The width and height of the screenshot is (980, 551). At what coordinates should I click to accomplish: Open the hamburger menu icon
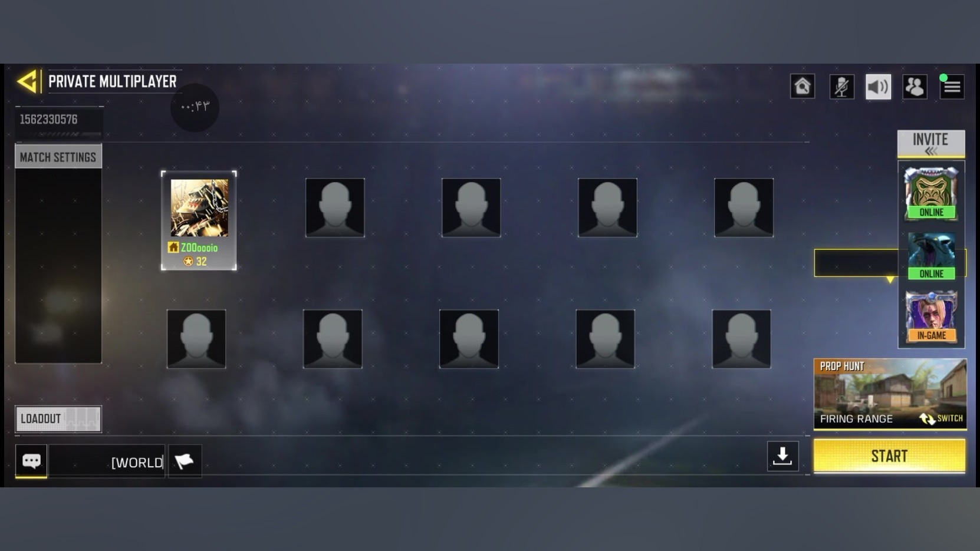(952, 87)
